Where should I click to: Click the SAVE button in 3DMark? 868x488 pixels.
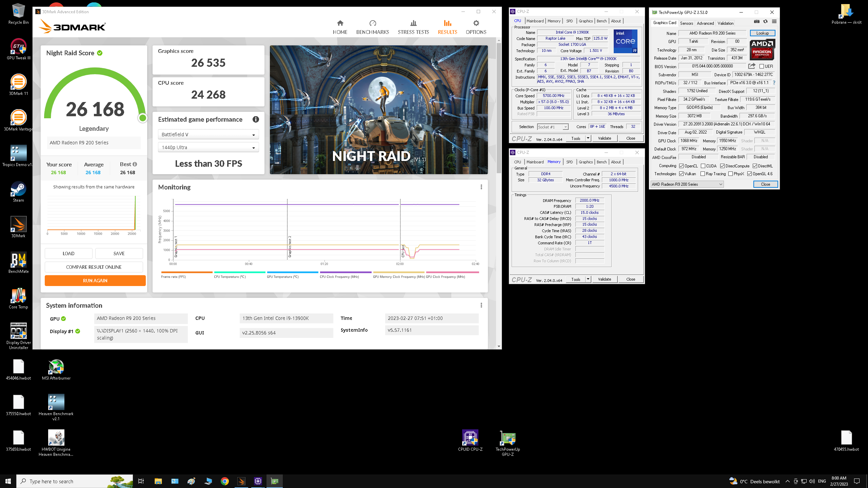(x=119, y=253)
